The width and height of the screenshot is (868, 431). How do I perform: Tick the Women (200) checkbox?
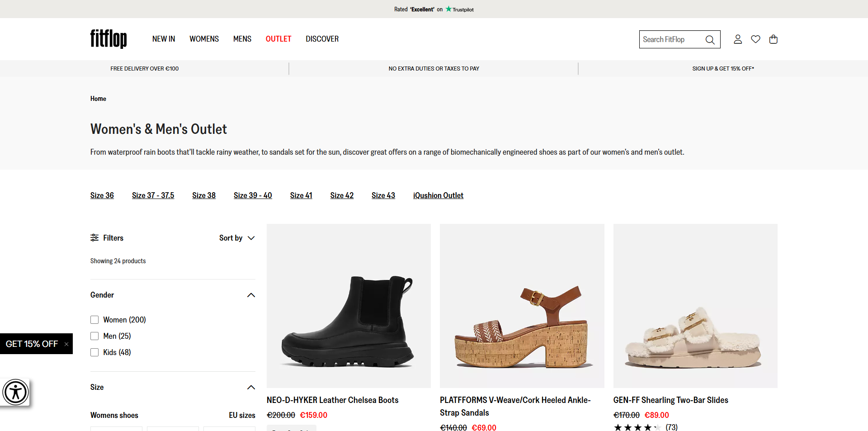(x=94, y=320)
